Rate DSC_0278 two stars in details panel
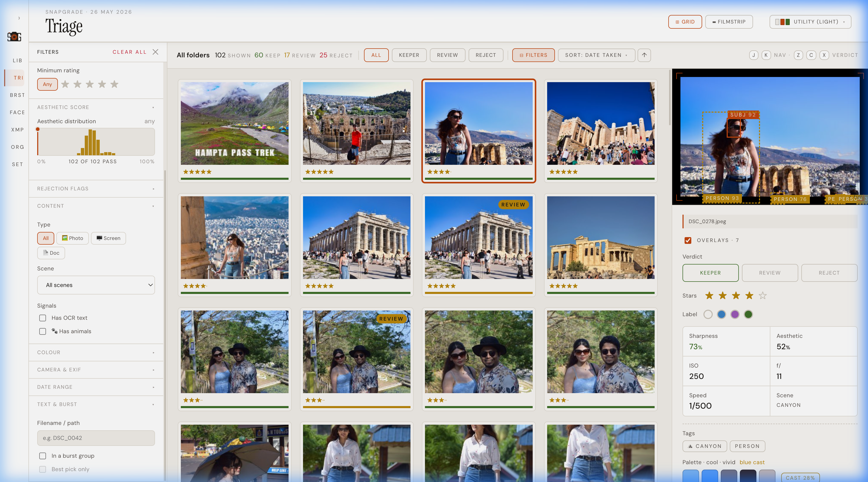Image resolution: width=868 pixels, height=482 pixels. tap(723, 296)
